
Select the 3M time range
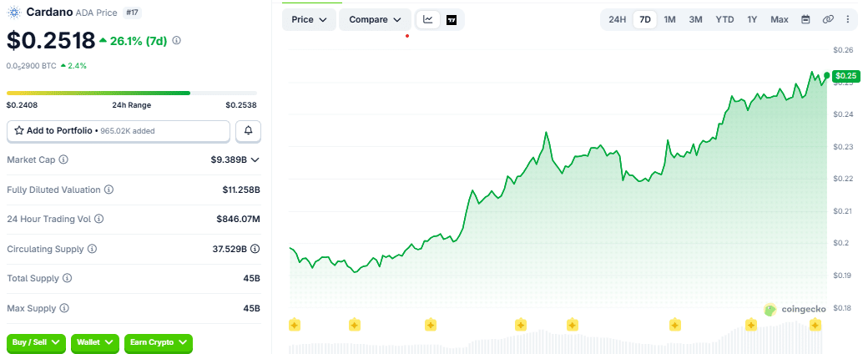coord(696,19)
